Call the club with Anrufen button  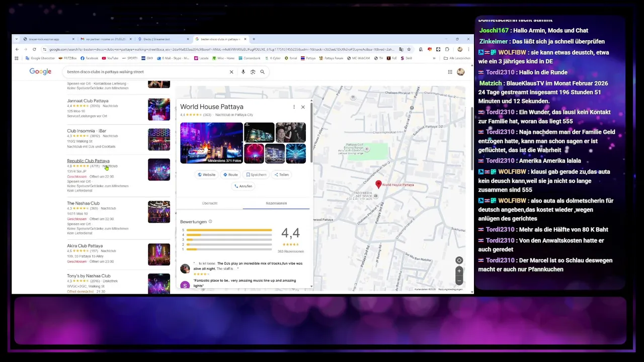click(x=244, y=186)
